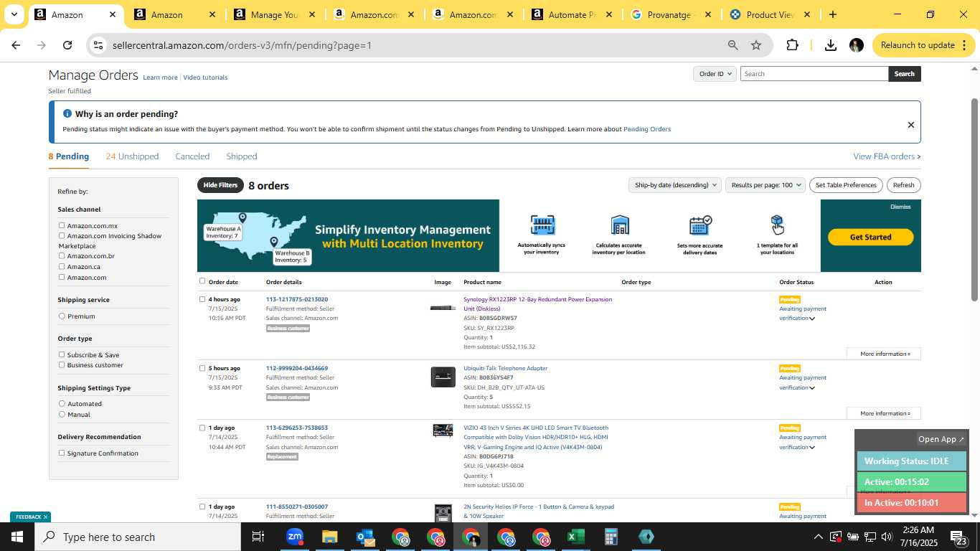The image size is (980, 551).
Task: Click the Get Started button
Action: 870,237
